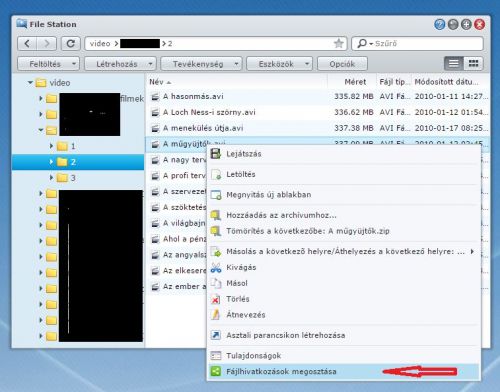Select Hozzáadás az archívumhoz...
500x392 pixels.
pyautogui.click(x=343, y=215)
